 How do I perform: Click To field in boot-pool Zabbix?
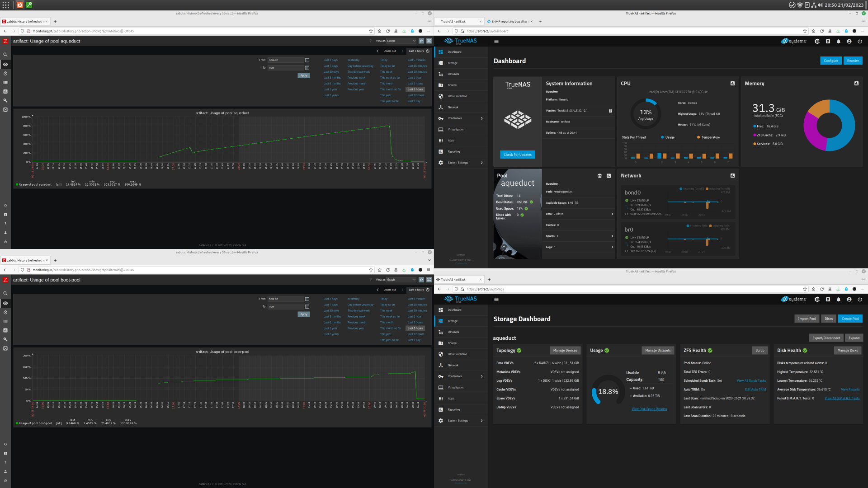click(x=286, y=307)
